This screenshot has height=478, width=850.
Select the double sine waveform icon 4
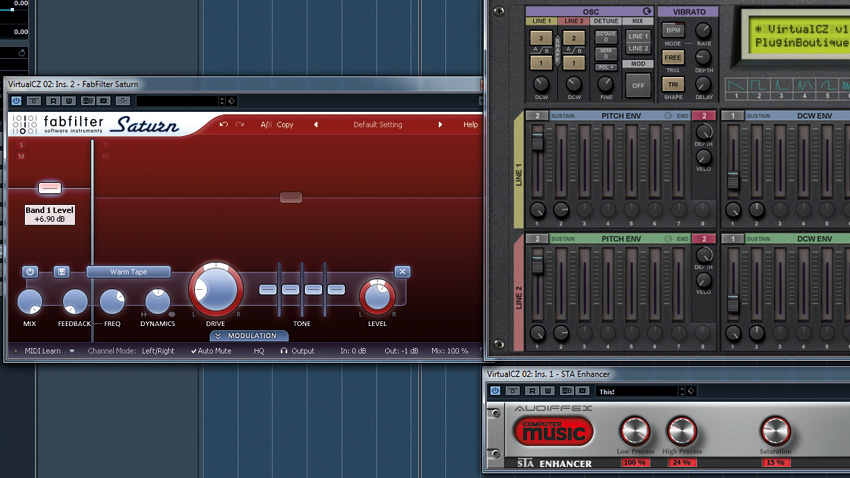(804, 88)
